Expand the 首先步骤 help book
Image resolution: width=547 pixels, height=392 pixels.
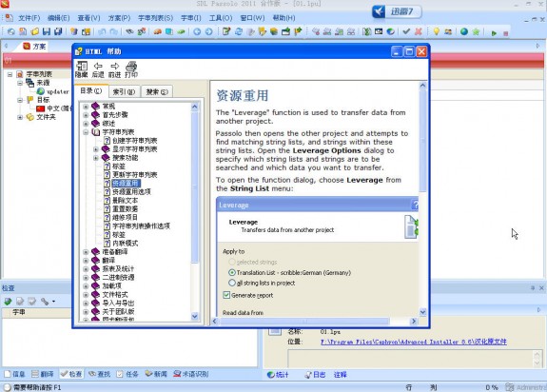point(86,115)
